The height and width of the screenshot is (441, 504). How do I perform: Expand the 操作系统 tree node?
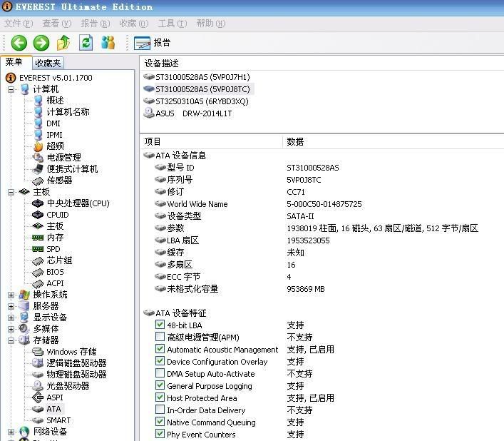pyautogui.click(x=11, y=295)
